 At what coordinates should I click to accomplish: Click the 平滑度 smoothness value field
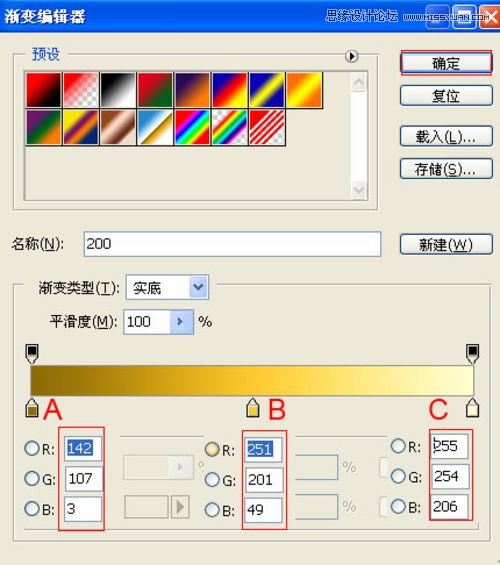coord(147,321)
